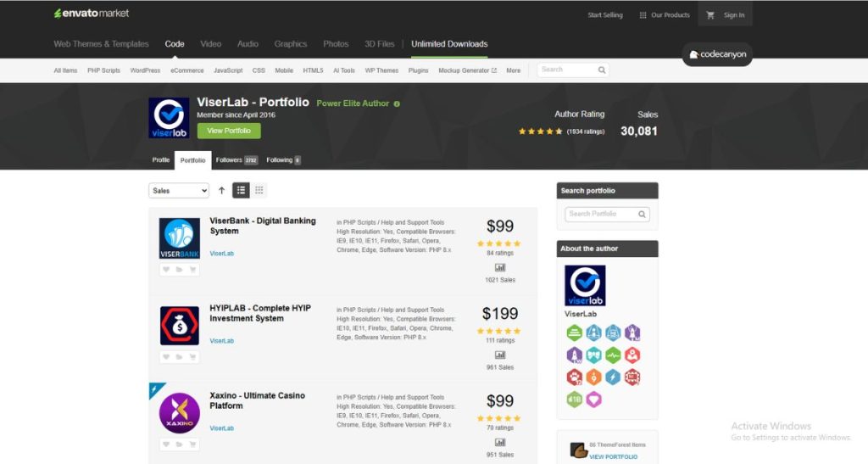Image resolution: width=868 pixels, height=464 pixels.
Task: Click the HYIPLAB item thumbnail
Action: pyautogui.click(x=180, y=326)
